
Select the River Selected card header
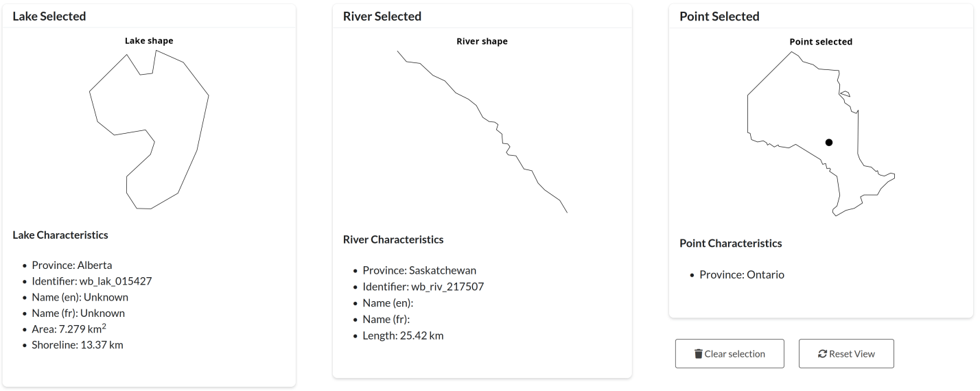click(482, 16)
